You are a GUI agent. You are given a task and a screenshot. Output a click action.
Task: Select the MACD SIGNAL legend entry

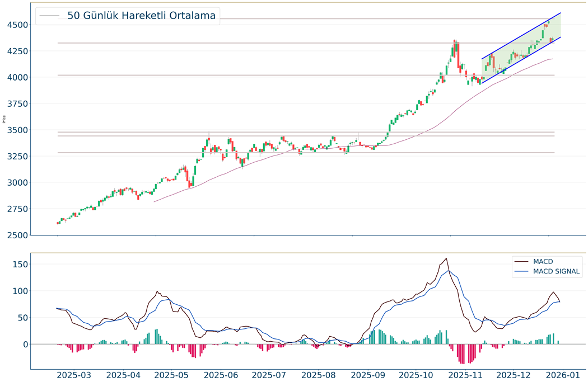[557, 272]
